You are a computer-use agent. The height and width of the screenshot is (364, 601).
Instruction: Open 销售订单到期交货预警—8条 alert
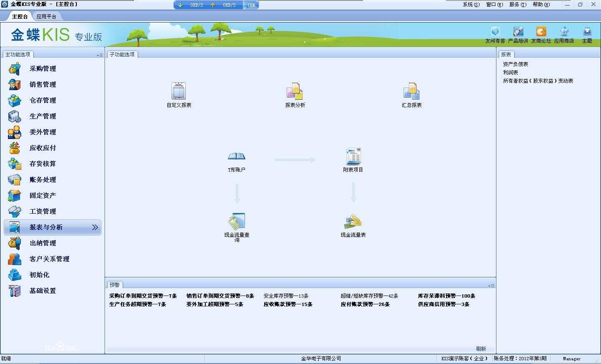[220, 296]
